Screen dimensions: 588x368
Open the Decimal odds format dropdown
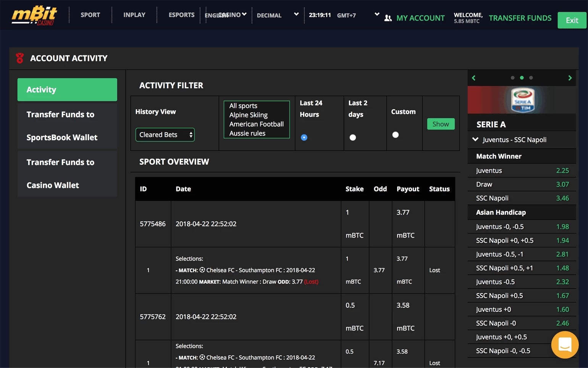[278, 15]
